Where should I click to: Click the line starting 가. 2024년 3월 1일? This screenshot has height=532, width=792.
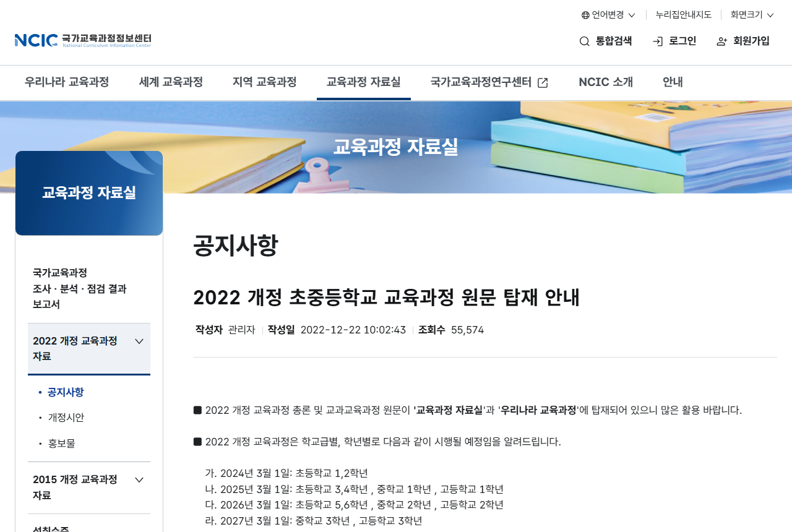coord(286,473)
